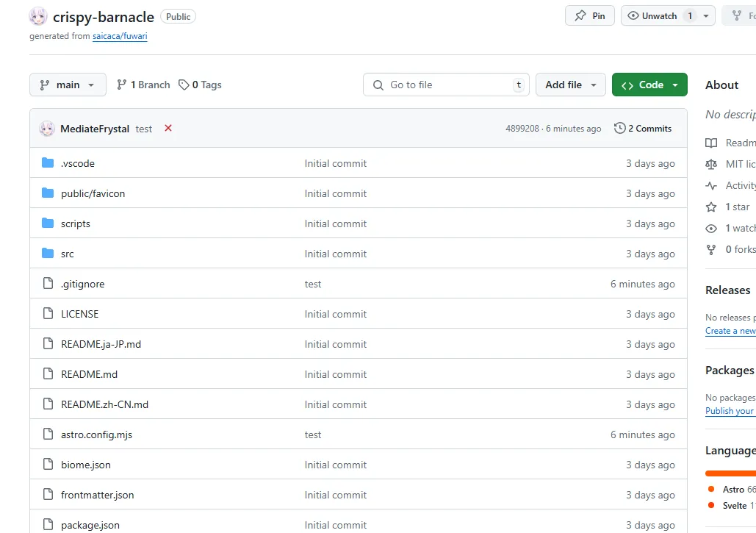Open the src folder
Viewport: 756px width, 533px height.
68,254
